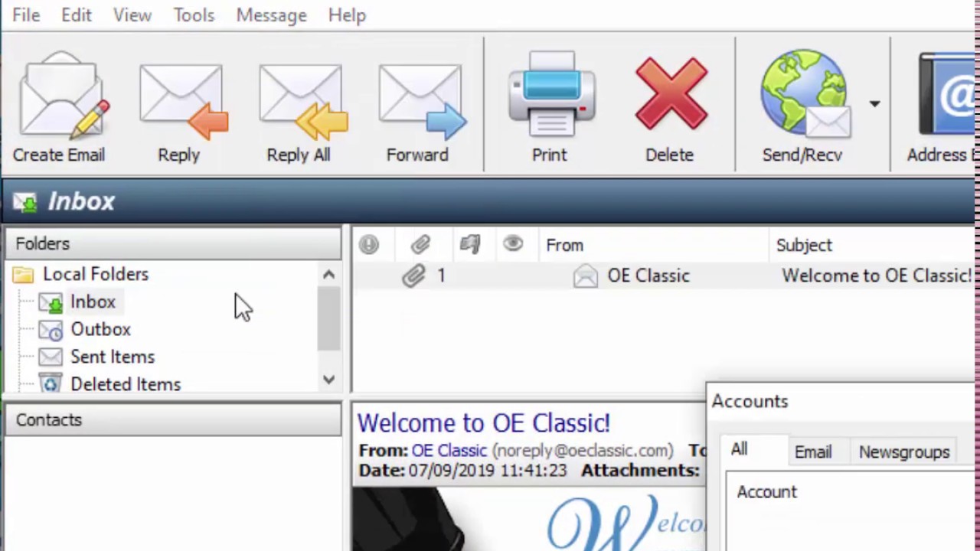
Task: Click the Local Folders yellow folder icon
Action: pos(23,274)
